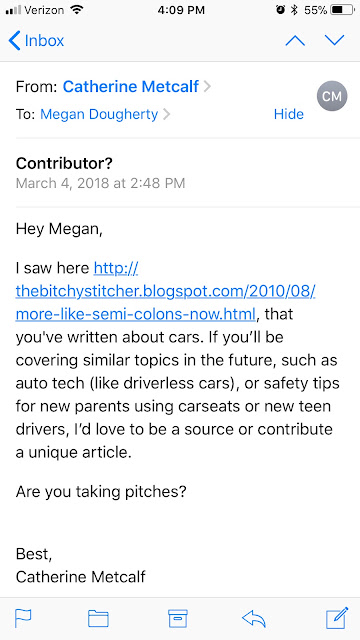This screenshot has height=640, width=360.
Task: Go to the previous message using the up arrow
Action: 296,40
